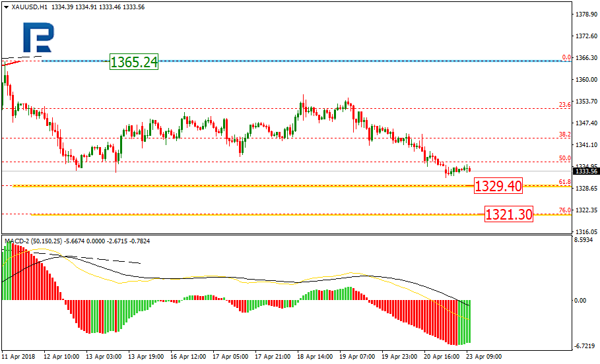Click the 38.2 Fibonacci level label

(x=565, y=135)
